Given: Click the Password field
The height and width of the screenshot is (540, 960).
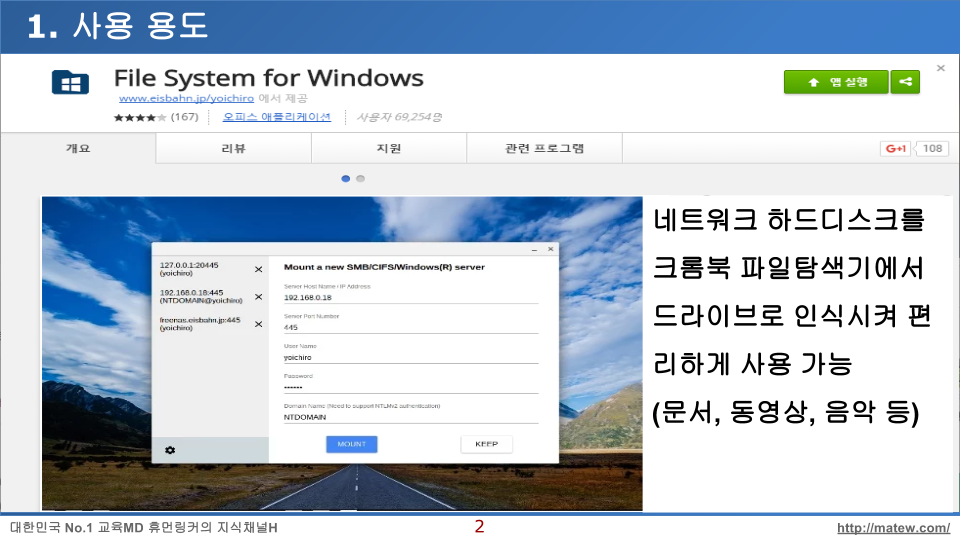Looking at the screenshot, I should point(411,388).
